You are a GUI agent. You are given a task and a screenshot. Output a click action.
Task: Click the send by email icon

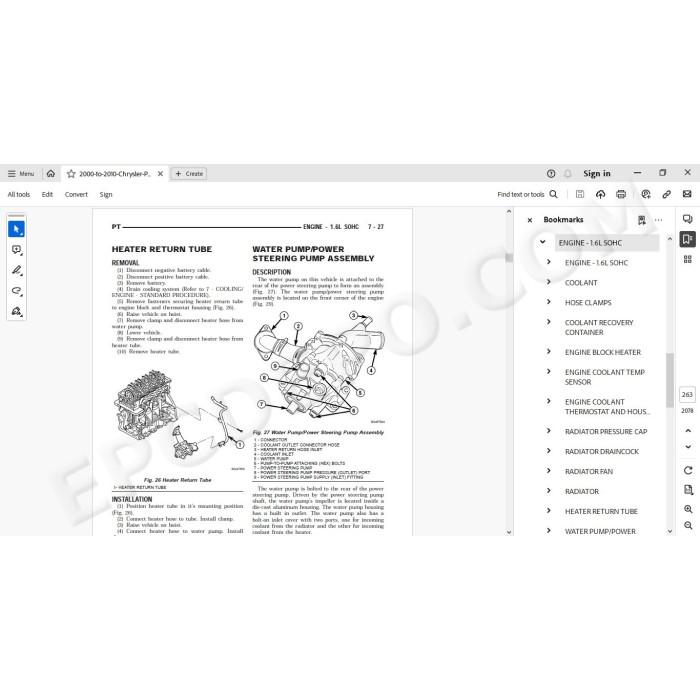pos(687,194)
